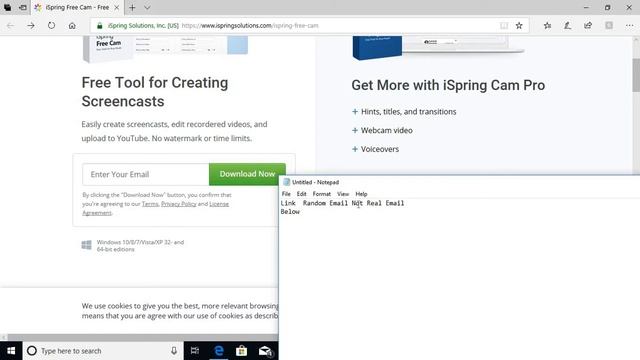Image resolution: width=640 pixels, height=360 pixels.
Task: Click the Cortana circle icon in search box
Action: (32, 351)
